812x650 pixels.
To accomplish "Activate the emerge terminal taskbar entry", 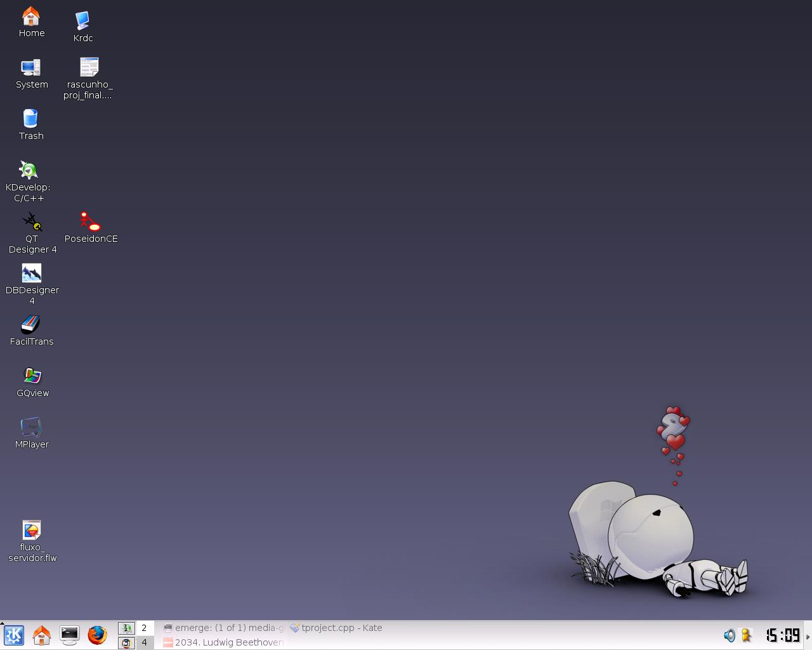I will tap(223, 628).
